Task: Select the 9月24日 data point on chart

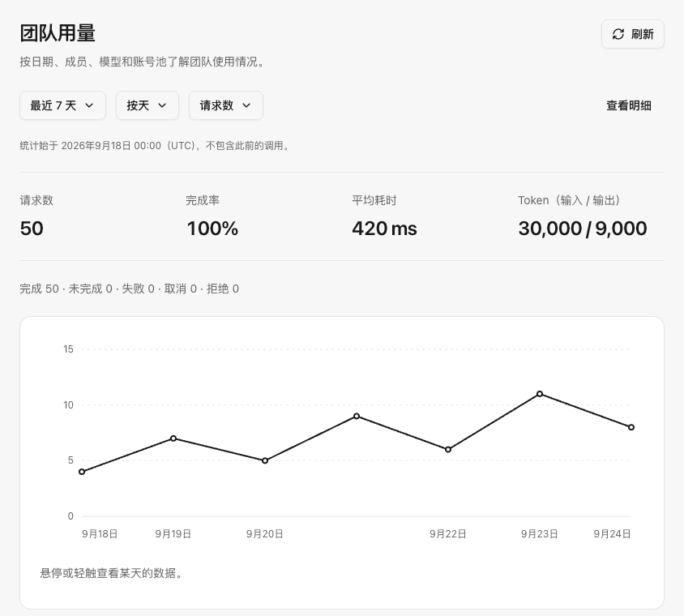Action: tap(631, 427)
